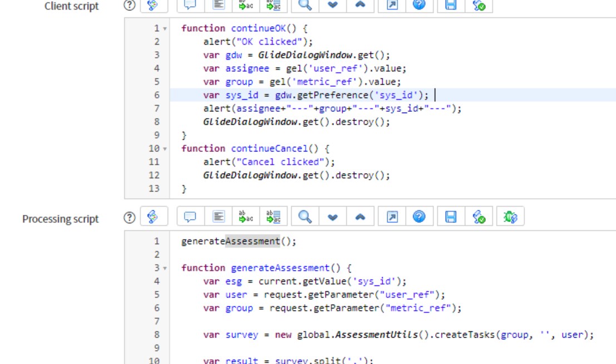
Task: Collapse the generateAssessment function fold arrow
Action: click(x=165, y=268)
